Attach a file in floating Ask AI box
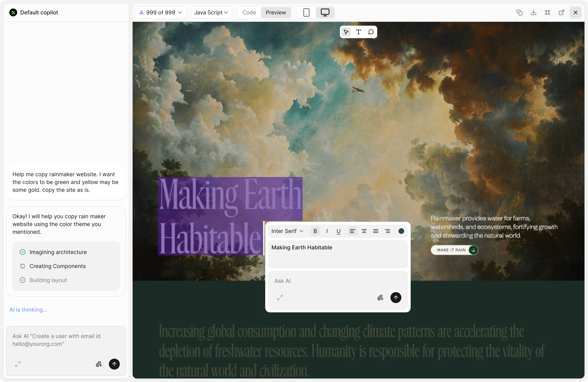The image size is (588, 382). coord(380,298)
